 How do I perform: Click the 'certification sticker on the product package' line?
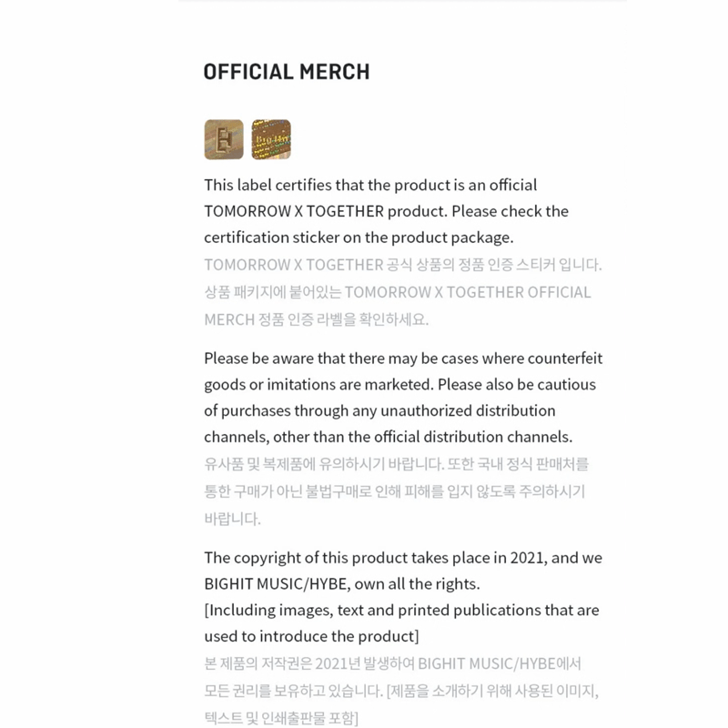359,238
